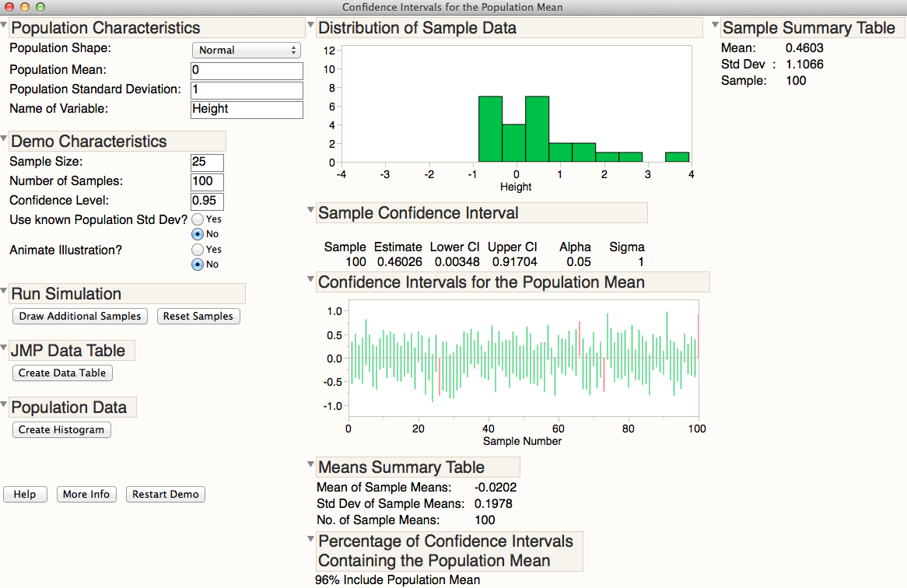Collapse the Sample Summary Table panel
Image resolution: width=907 pixels, height=588 pixels.
point(715,24)
